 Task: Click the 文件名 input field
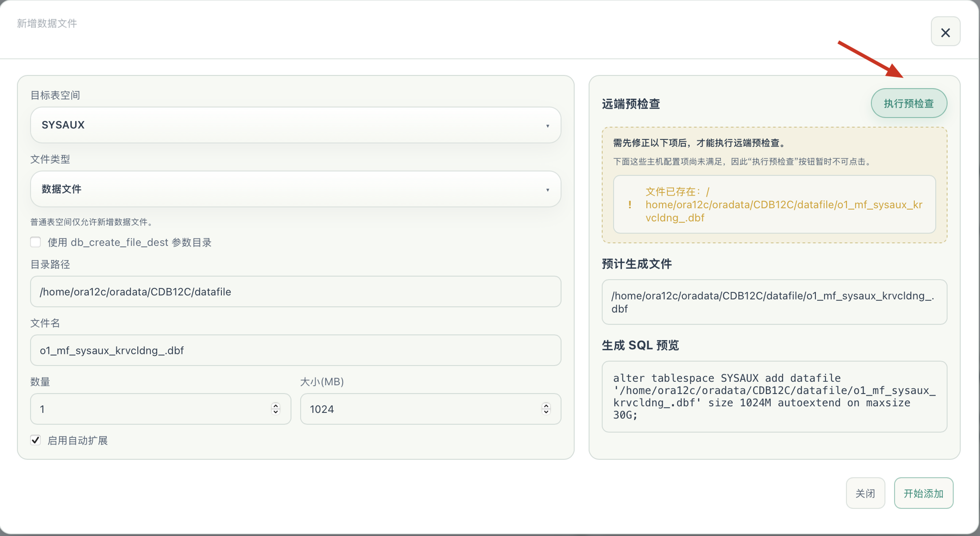coord(296,350)
